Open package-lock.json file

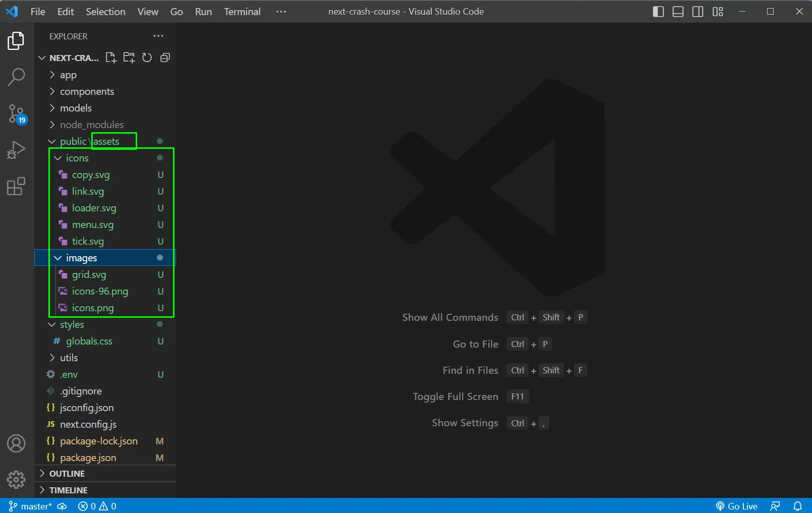105,441
